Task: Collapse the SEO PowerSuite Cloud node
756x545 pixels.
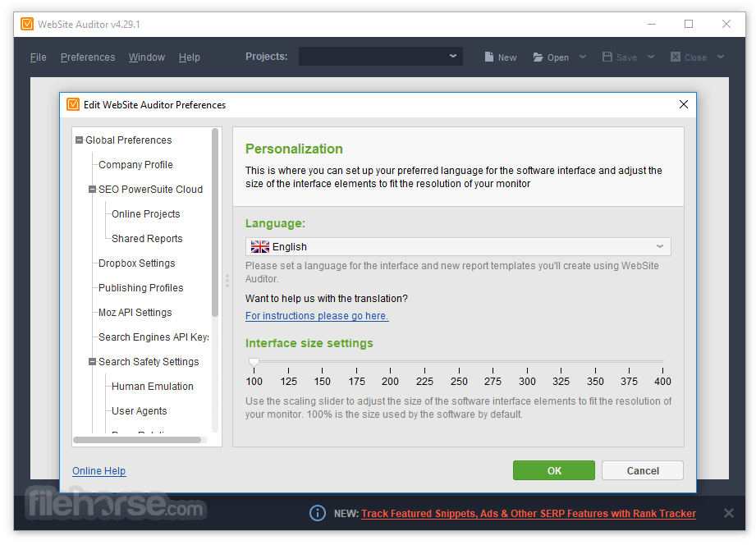Action: (92, 189)
